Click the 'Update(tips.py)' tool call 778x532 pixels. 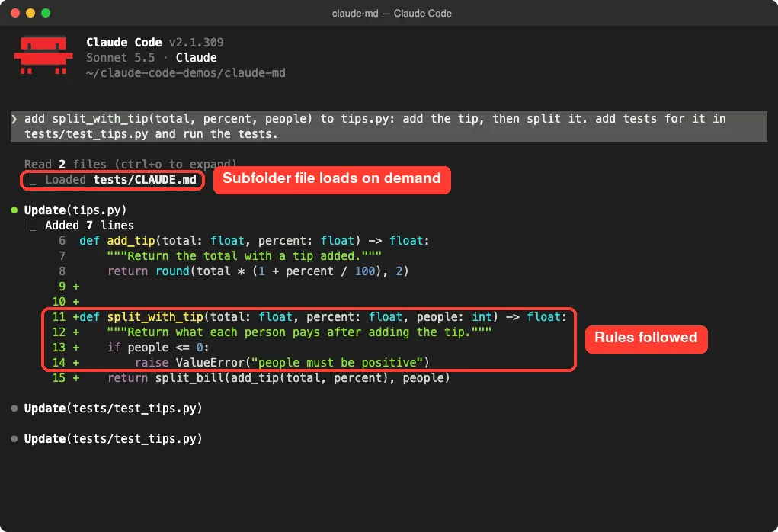tap(75, 210)
